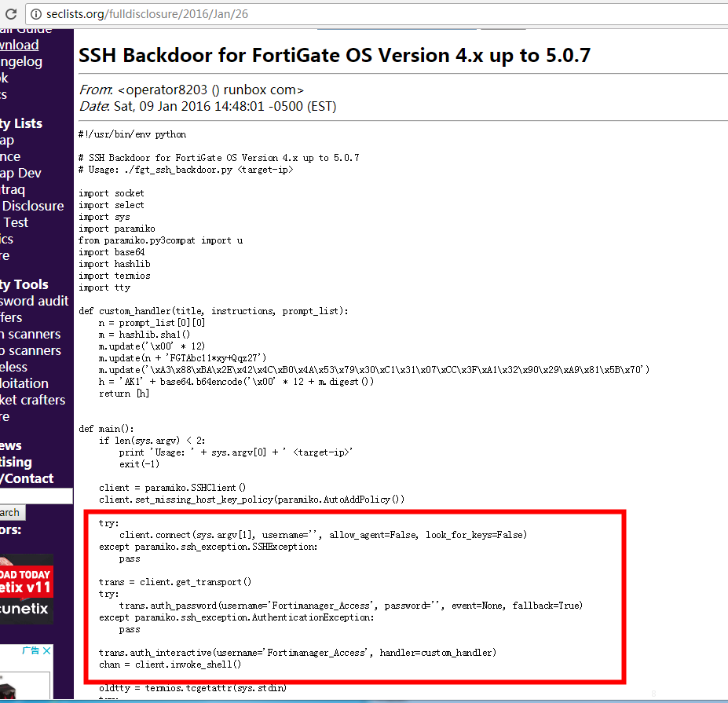Click the client.connect(sys.argv[1] line
728x703 pixels.
323,535
